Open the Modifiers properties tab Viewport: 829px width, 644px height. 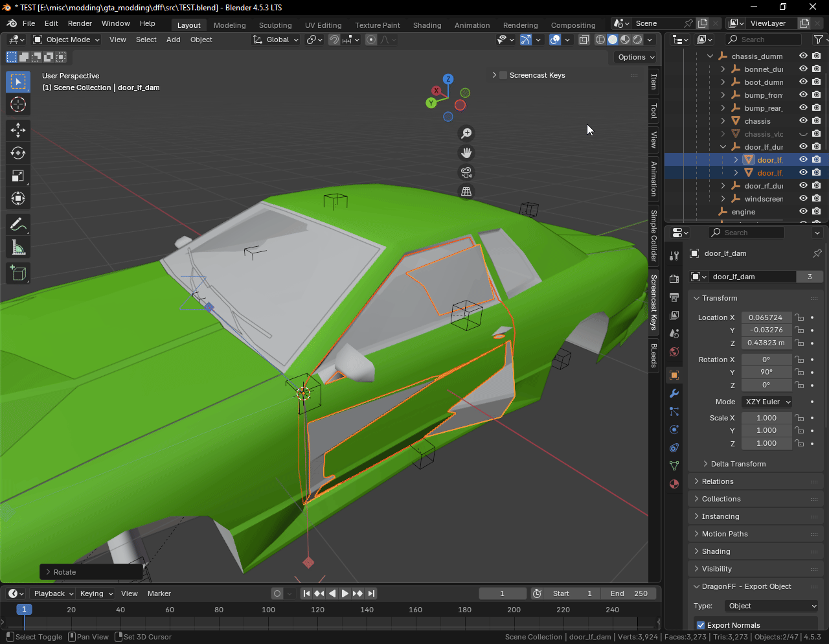[674, 393]
